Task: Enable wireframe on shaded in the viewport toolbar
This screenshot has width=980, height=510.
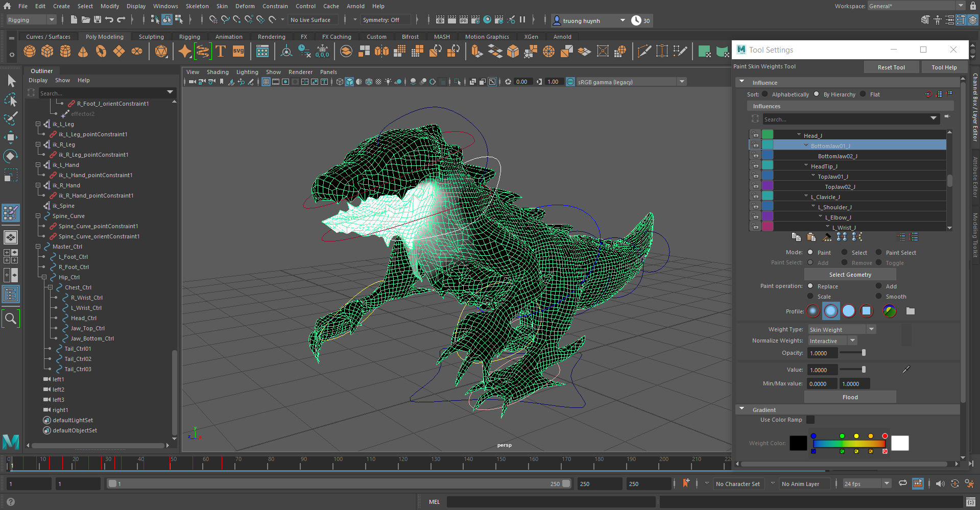Action: [x=369, y=82]
